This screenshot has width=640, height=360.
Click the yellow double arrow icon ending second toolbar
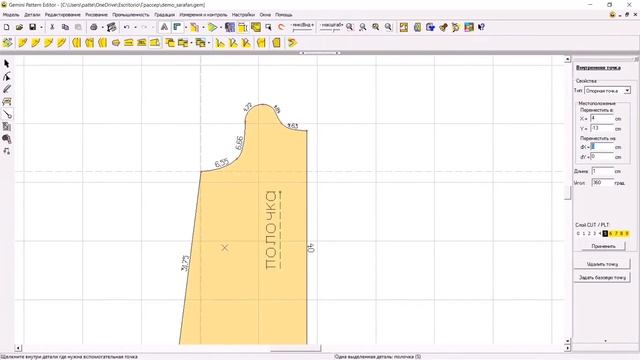tap(292, 42)
